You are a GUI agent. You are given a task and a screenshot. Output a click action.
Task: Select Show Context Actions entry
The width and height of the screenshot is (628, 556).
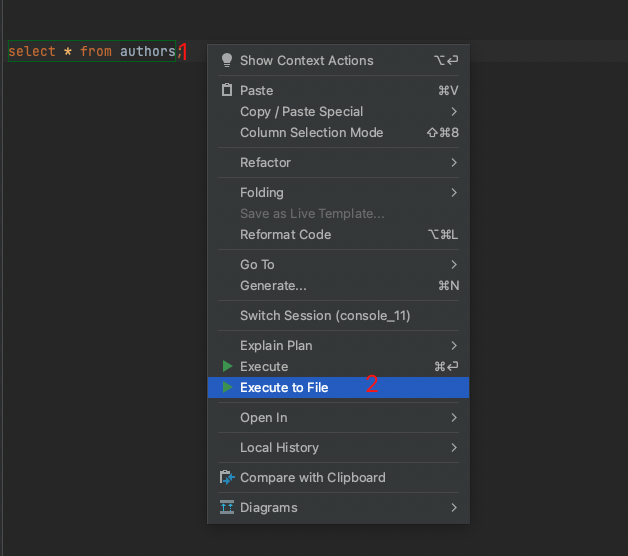coord(306,60)
